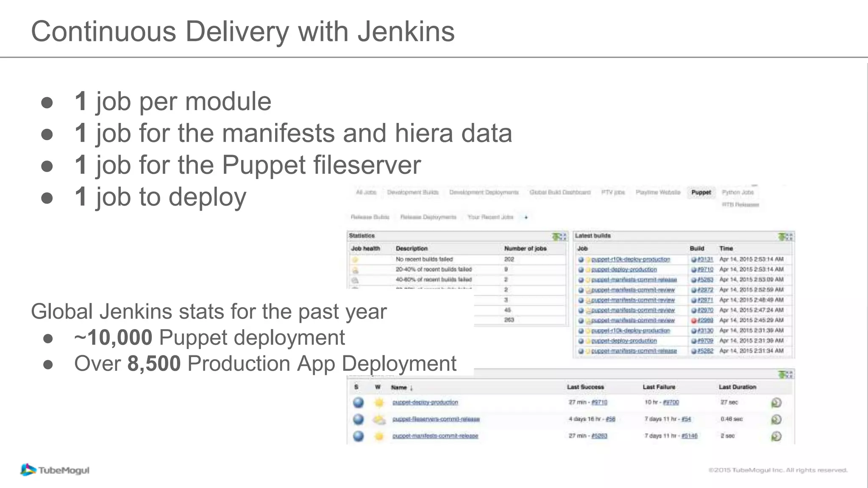Screen dimensions: 868x488
Task: Open puppet-deploy-production in the jobs list
Action: click(x=425, y=402)
